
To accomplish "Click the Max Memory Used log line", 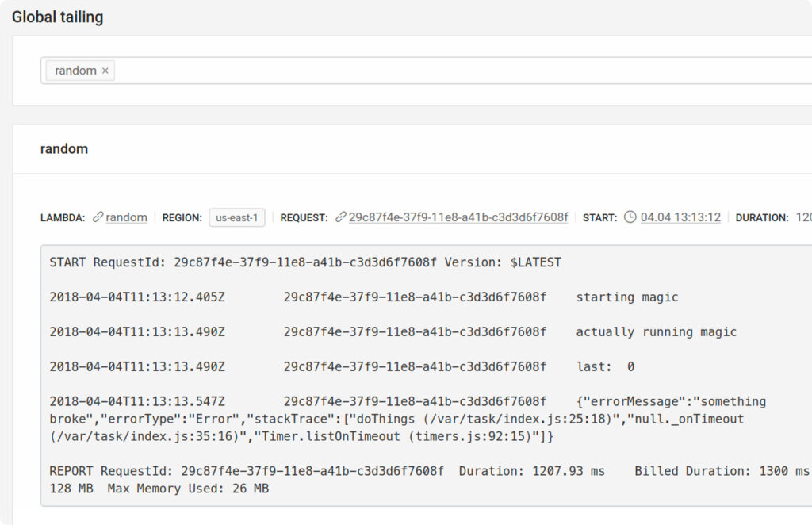I will 159,489.
